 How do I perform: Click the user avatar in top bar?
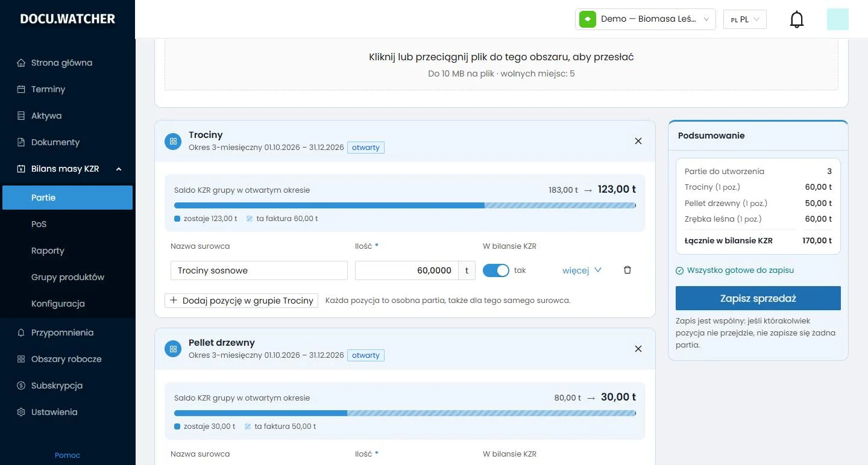tap(838, 19)
